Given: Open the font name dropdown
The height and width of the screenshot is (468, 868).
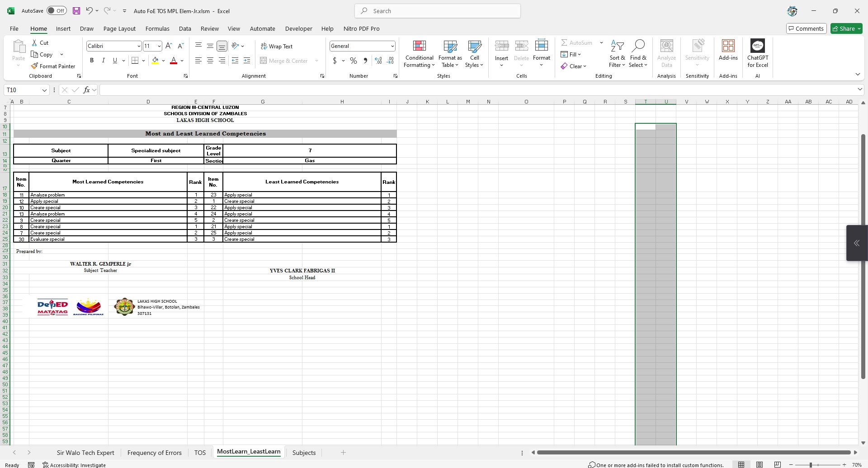Looking at the screenshot, I should pos(139,46).
